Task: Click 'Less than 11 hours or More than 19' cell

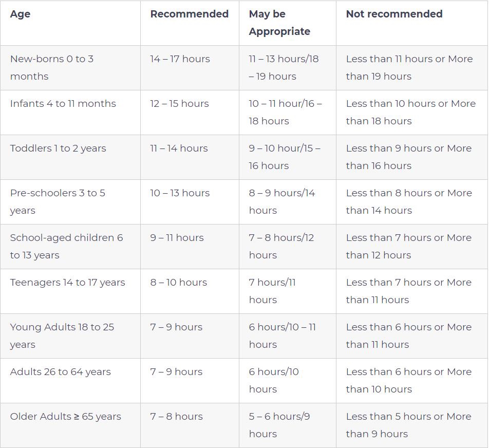Action: 409,67
